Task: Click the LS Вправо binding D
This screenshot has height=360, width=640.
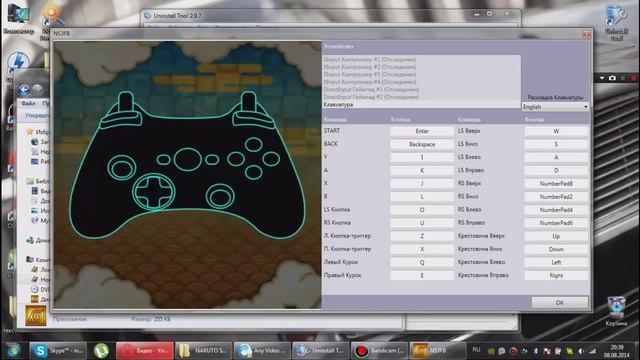Action: tap(556, 170)
